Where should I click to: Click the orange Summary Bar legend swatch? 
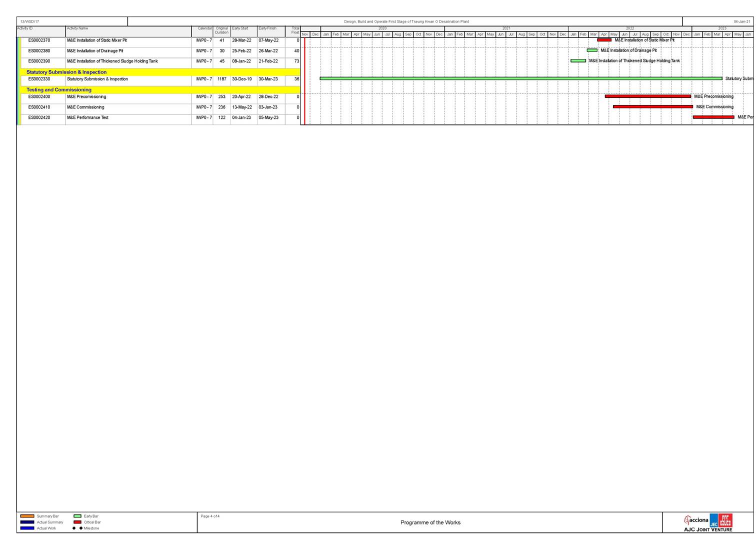(x=27, y=516)
